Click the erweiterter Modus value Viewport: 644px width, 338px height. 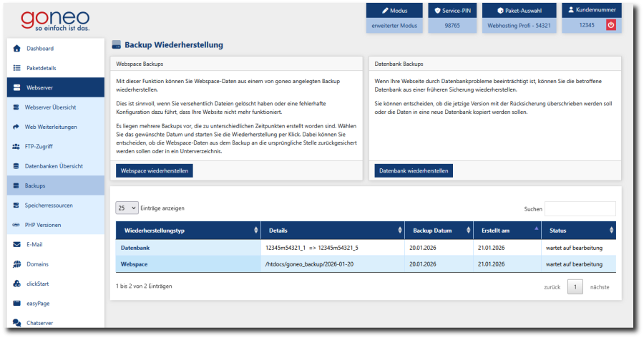[394, 26]
